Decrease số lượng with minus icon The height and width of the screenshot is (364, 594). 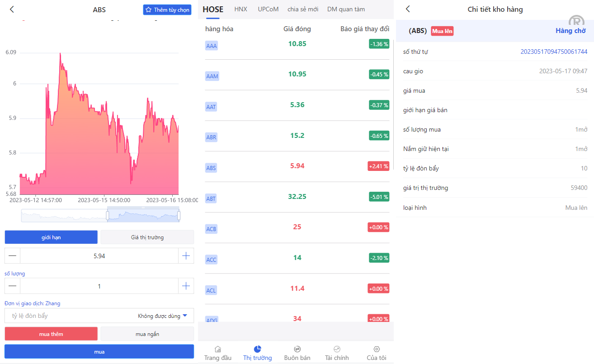point(13,286)
